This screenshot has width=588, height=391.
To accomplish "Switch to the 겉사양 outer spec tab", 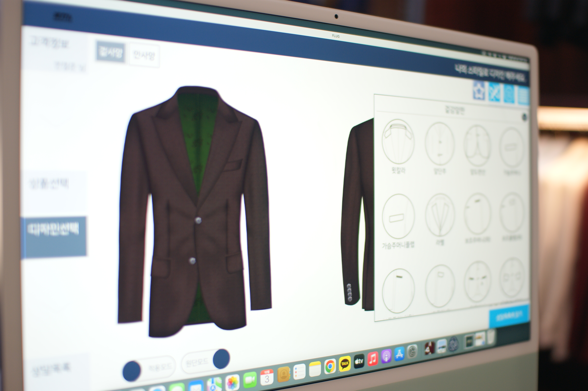I will pos(110,52).
